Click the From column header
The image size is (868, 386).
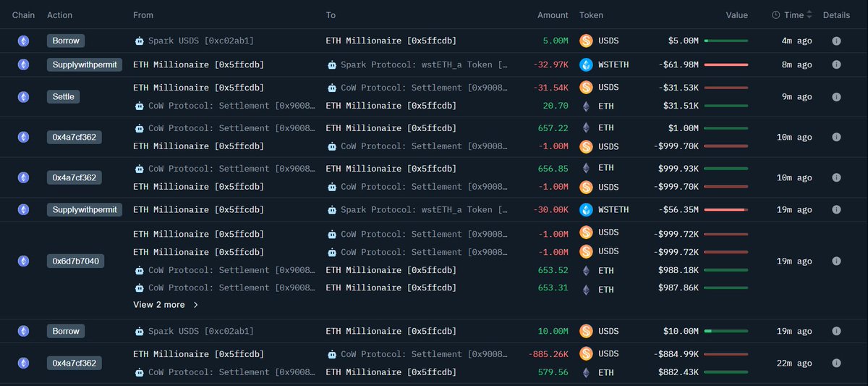(143, 15)
